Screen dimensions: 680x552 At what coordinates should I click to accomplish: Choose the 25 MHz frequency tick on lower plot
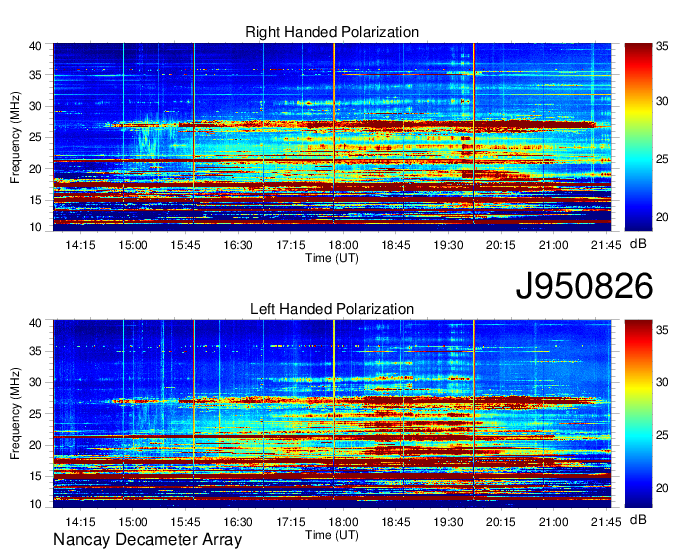tap(35, 414)
